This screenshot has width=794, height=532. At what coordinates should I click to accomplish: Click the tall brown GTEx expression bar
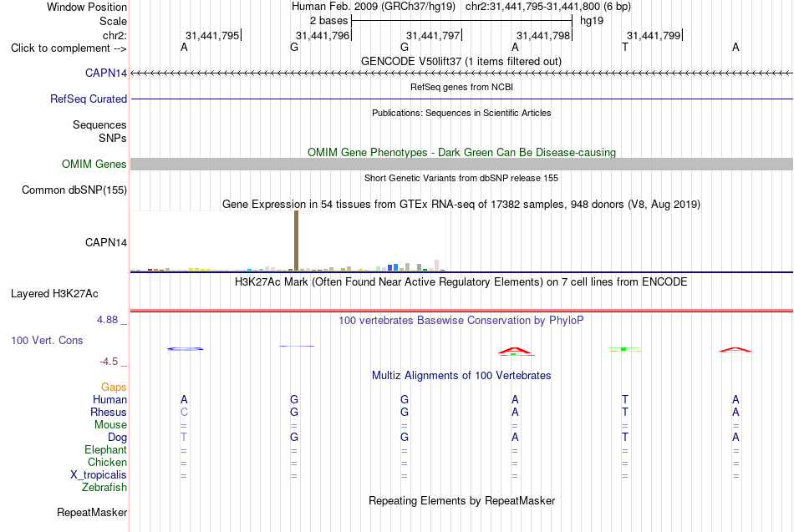coord(296,241)
